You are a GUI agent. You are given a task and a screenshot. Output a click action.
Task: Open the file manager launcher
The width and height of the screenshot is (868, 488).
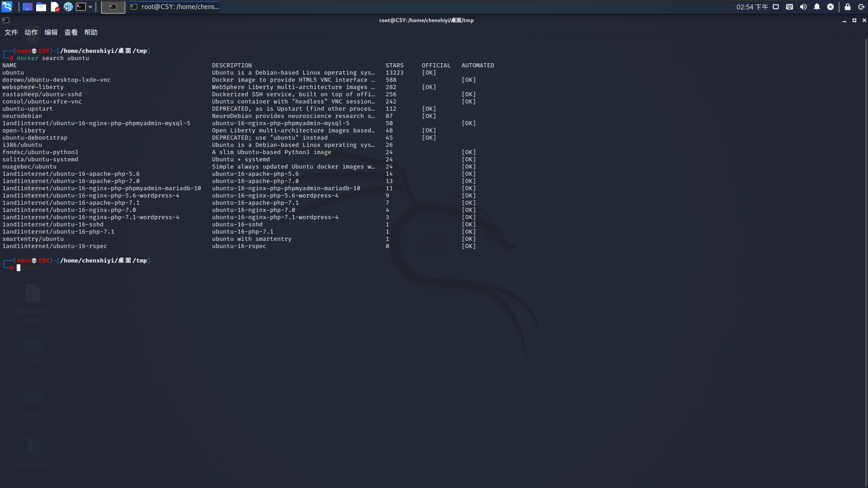point(41,7)
